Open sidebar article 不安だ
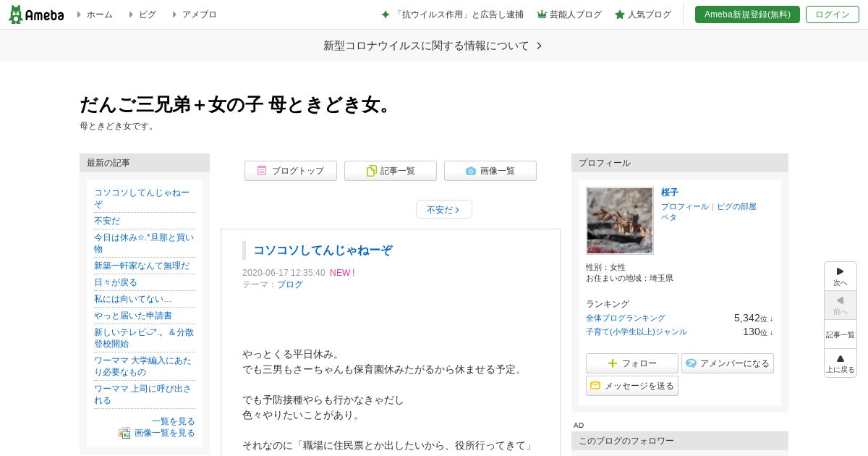 click(107, 221)
